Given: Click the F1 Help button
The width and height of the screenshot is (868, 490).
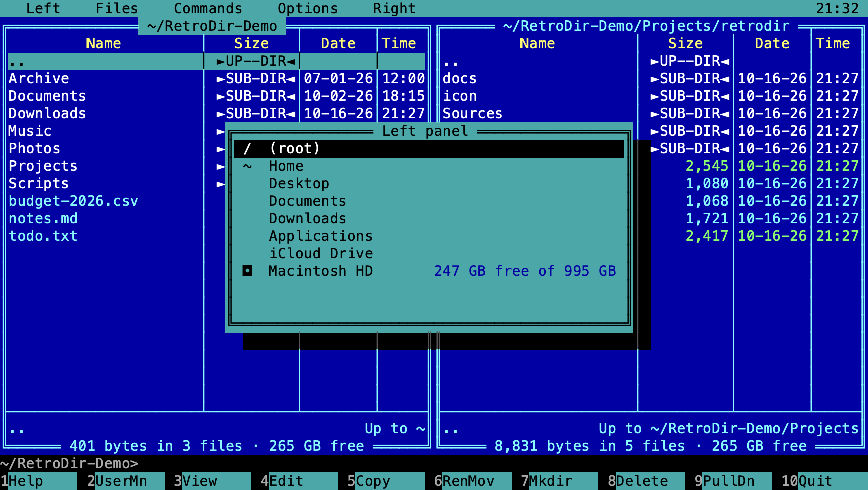Looking at the screenshot, I should coord(39,481).
